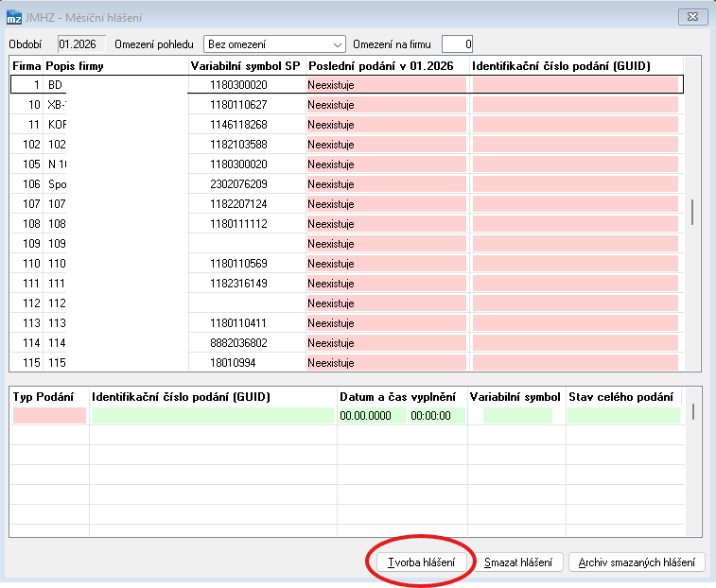Select firm number 102 row
Screen dimensions: 716x588
point(347,145)
